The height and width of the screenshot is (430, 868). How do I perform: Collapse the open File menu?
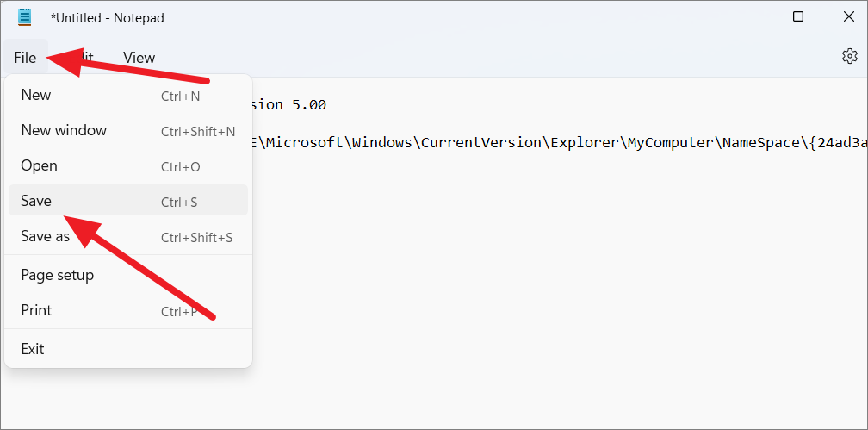(x=26, y=58)
